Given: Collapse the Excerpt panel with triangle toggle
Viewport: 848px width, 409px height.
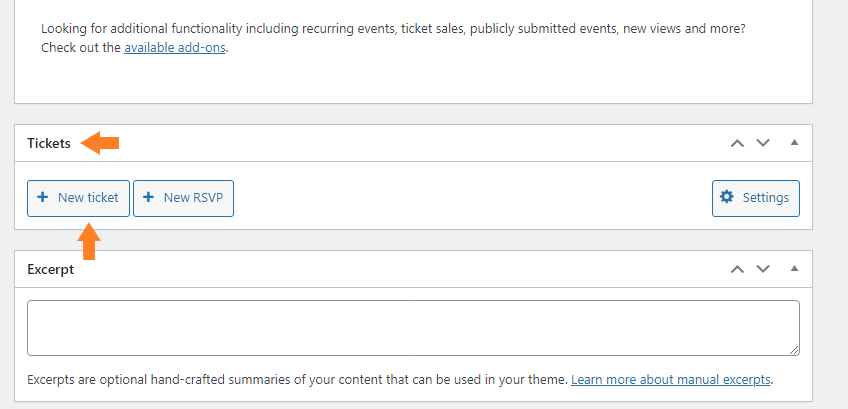Looking at the screenshot, I should pos(794,269).
